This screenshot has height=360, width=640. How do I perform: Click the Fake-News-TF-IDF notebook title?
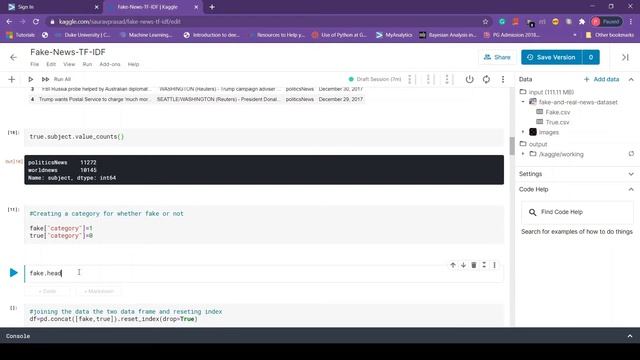coord(68,52)
